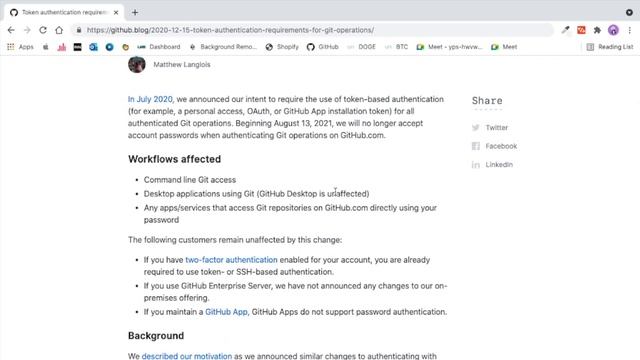Click the Matthew Langlois author name

pyautogui.click(x=182, y=64)
